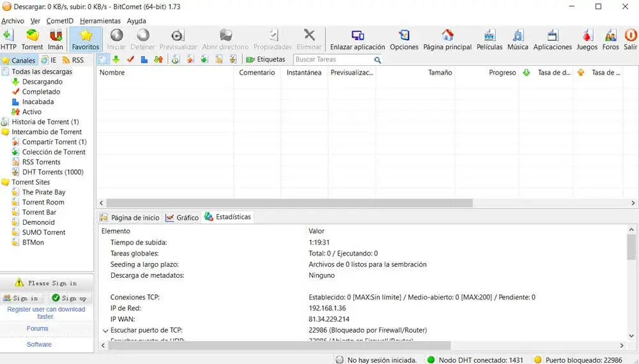This screenshot has height=364, width=639.
Task: Click the Sign in button
Action: [21, 298]
